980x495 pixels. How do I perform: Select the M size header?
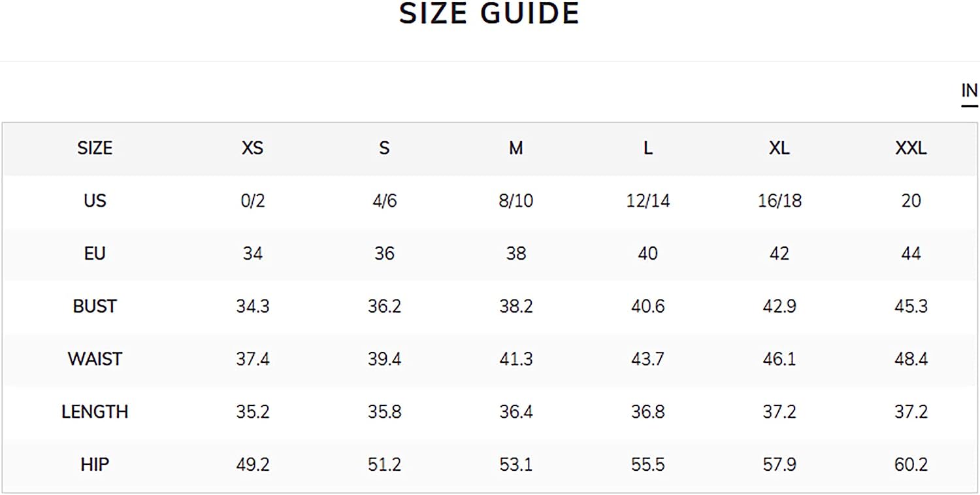[516, 148]
